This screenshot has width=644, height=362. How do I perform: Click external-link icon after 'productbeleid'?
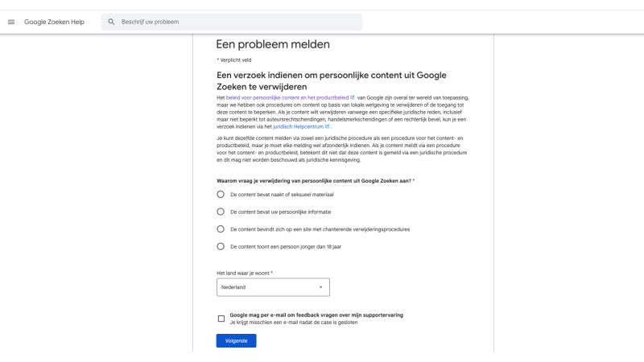[353, 97]
